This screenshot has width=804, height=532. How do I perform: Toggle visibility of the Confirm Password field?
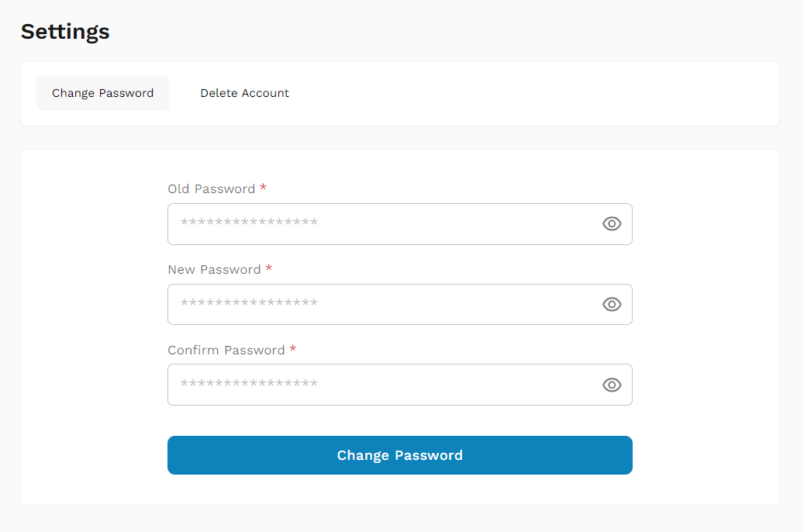pos(612,385)
